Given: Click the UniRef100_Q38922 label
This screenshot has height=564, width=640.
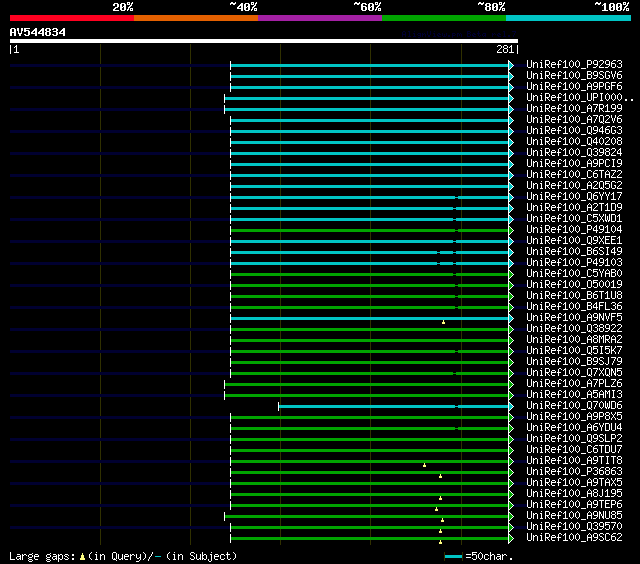Looking at the screenshot, I should tap(574, 329).
